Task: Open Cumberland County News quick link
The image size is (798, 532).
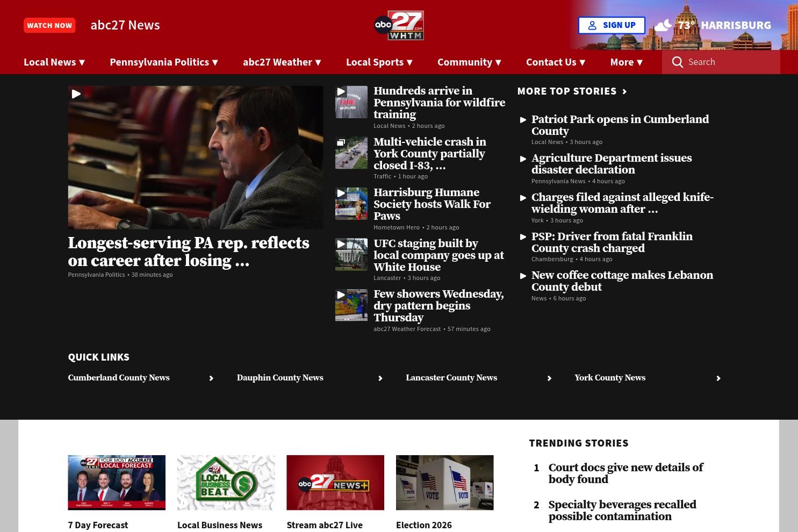Action: (119, 378)
